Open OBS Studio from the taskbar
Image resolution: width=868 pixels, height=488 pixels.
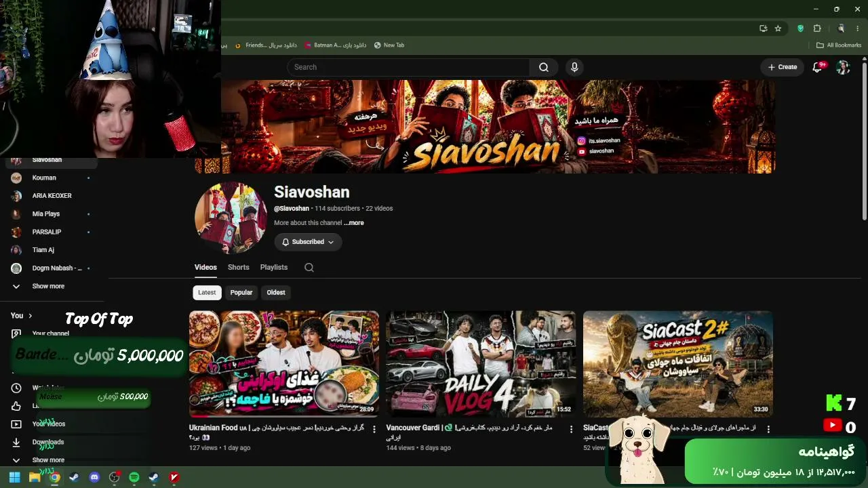[x=114, y=477]
